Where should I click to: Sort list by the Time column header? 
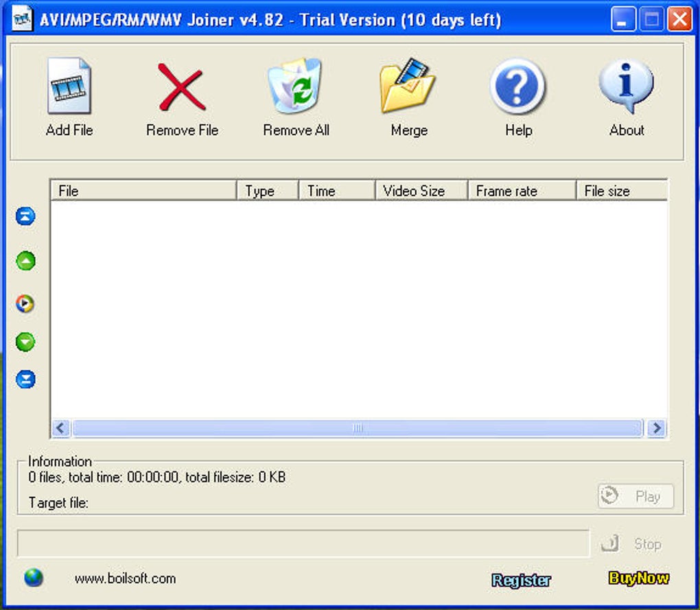(336, 191)
